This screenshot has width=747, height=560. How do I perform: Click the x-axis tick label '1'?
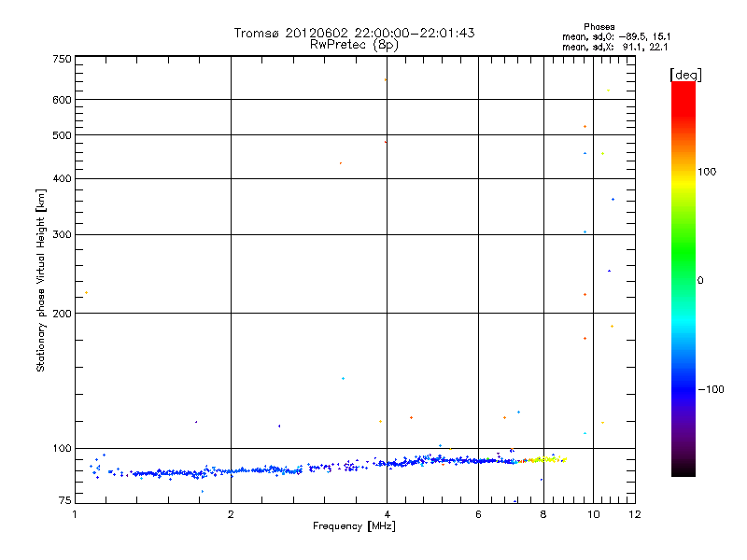pyautogui.click(x=75, y=514)
